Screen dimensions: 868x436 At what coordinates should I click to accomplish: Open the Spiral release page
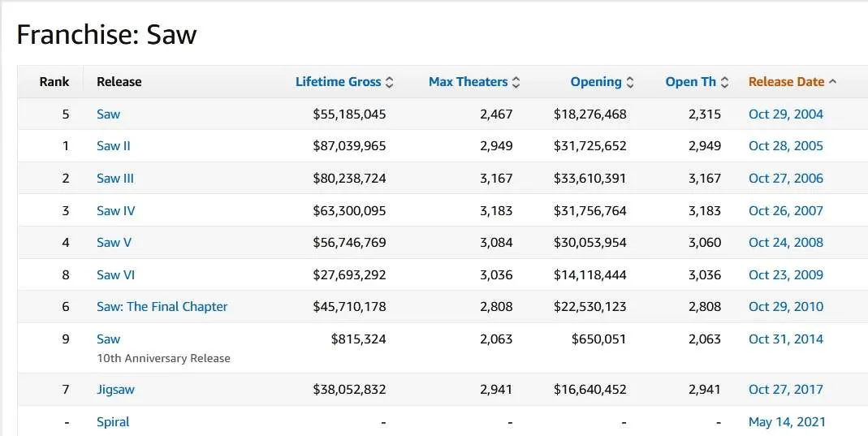pos(113,422)
